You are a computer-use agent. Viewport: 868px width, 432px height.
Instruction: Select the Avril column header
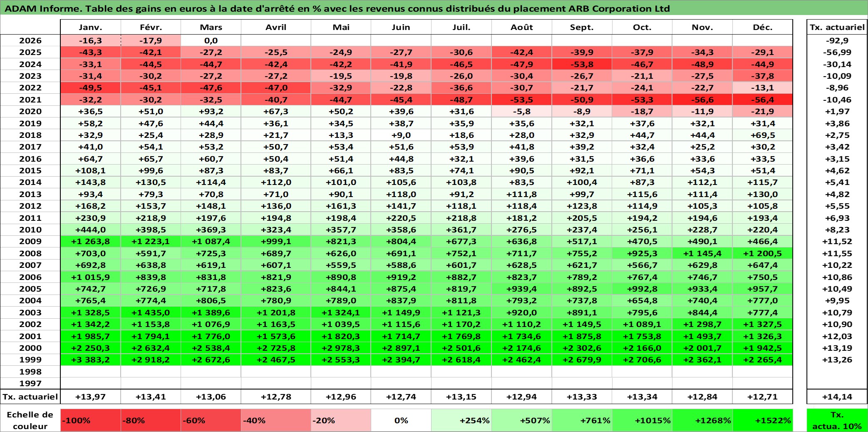click(276, 27)
